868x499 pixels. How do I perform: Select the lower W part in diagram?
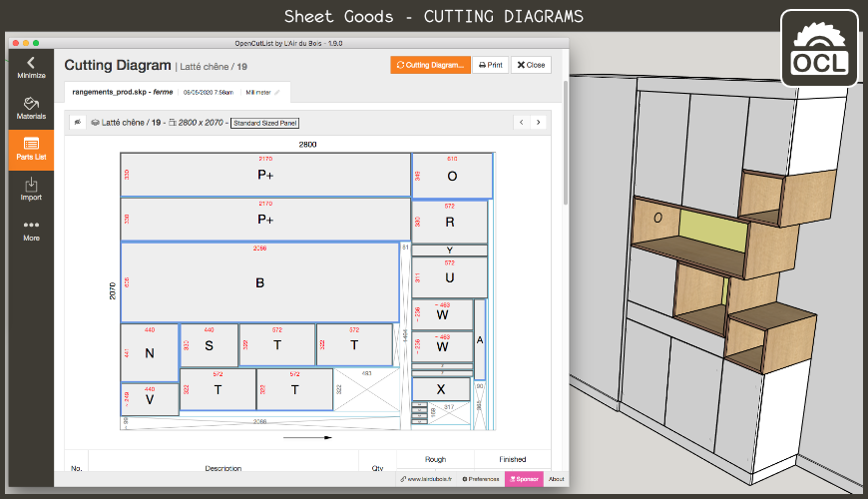tap(442, 346)
